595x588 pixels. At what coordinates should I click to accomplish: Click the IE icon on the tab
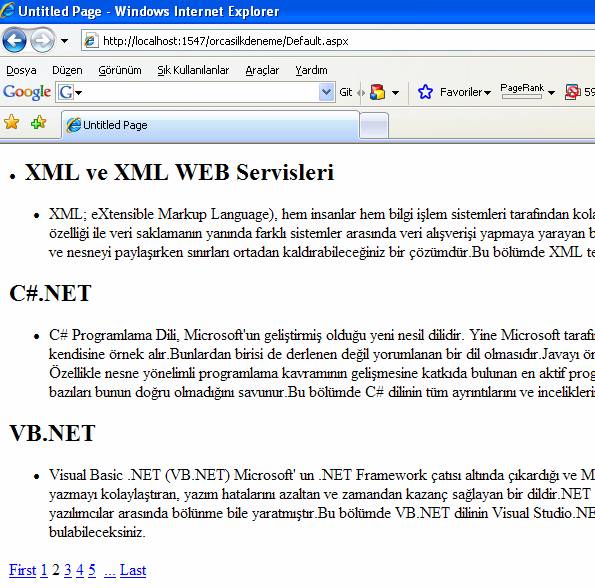coord(74,125)
